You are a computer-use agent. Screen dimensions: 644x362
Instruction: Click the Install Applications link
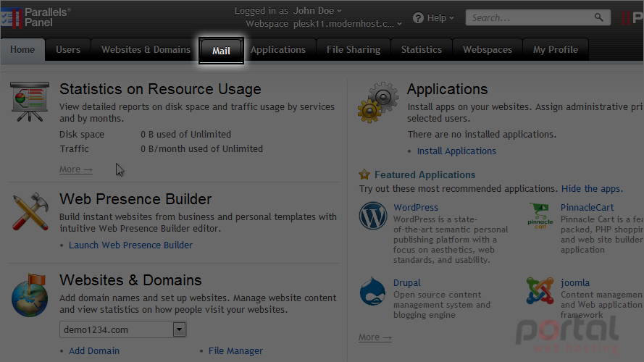456,151
